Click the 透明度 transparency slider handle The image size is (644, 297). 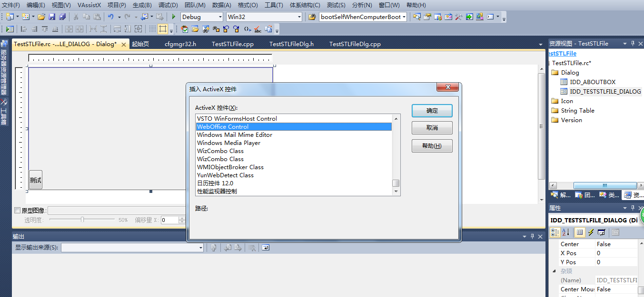pos(82,220)
